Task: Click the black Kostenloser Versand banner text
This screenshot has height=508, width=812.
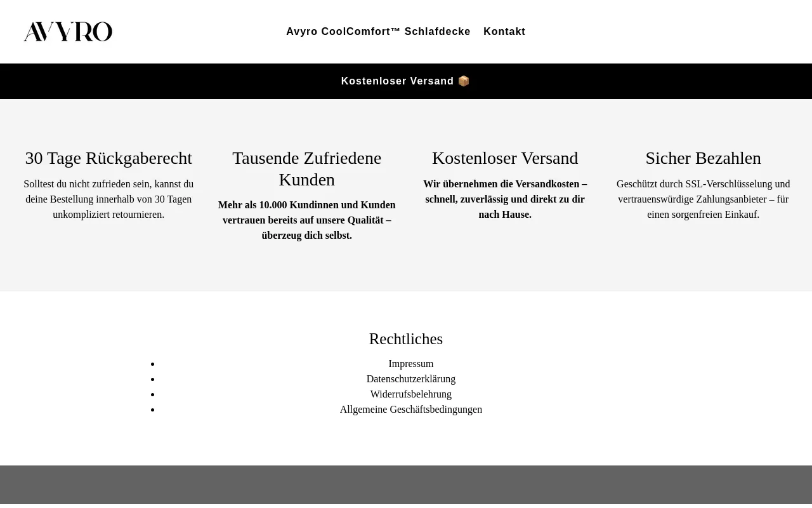Action: (x=397, y=81)
